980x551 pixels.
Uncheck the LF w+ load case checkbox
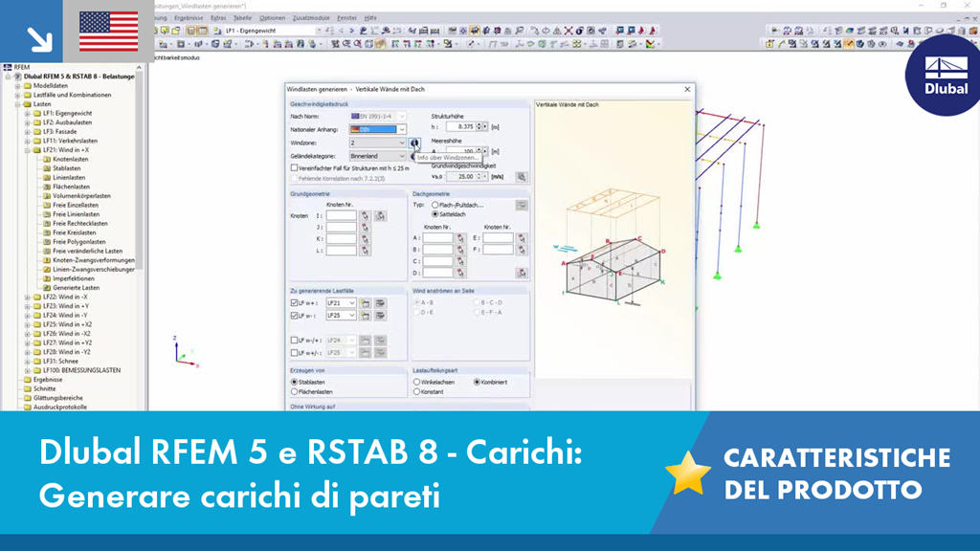(x=295, y=303)
